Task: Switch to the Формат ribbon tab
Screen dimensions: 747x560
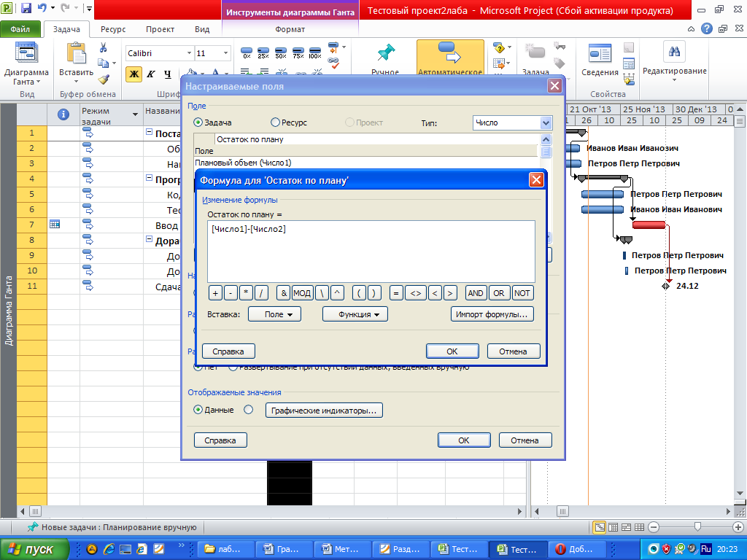Action: 290,29
